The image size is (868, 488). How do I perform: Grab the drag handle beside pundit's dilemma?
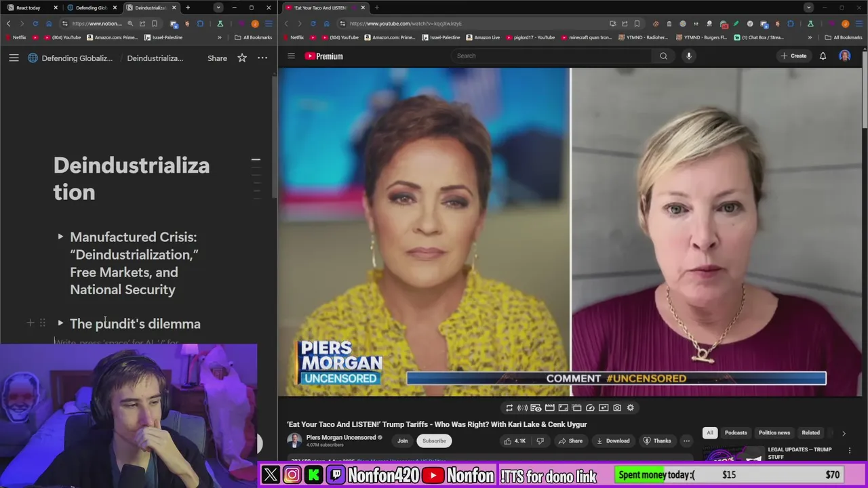pyautogui.click(x=42, y=323)
